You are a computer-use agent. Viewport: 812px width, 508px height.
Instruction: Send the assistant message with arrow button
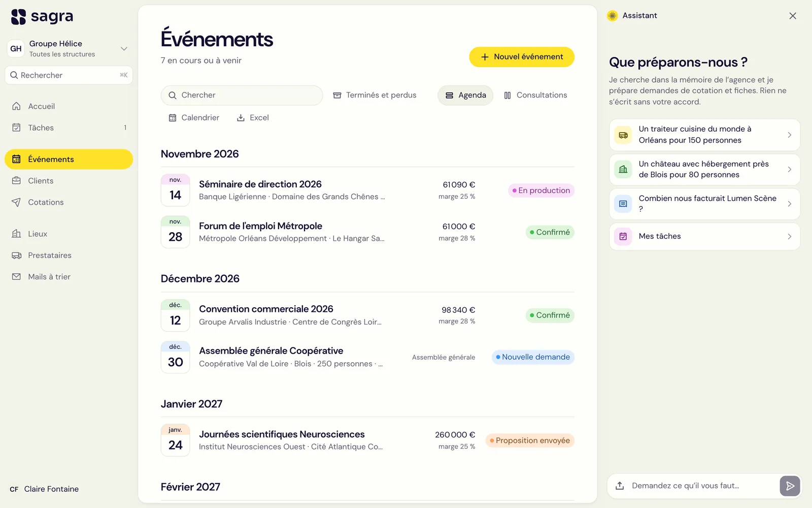pos(790,486)
